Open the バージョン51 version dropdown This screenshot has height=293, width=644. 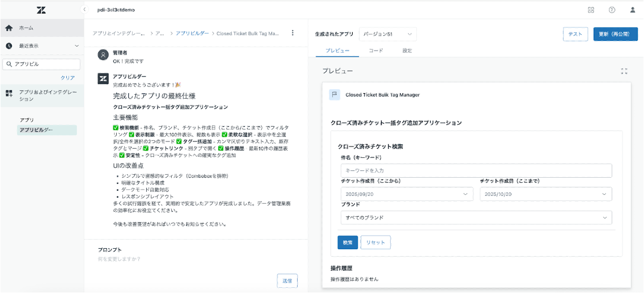click(x=388, y=34)
